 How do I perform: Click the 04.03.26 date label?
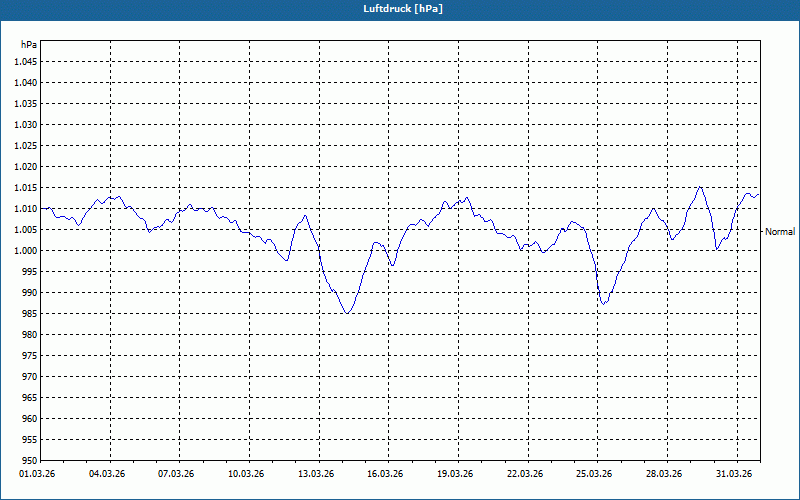107,474
